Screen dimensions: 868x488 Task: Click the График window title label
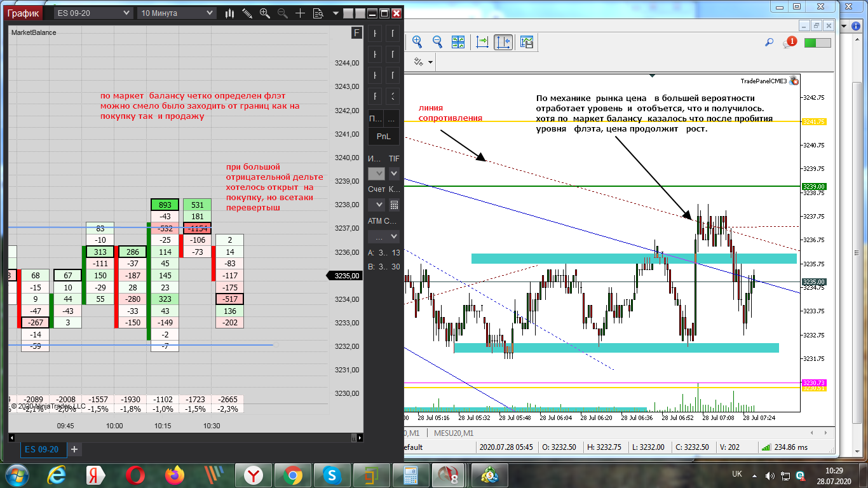(x=24, y=13)
